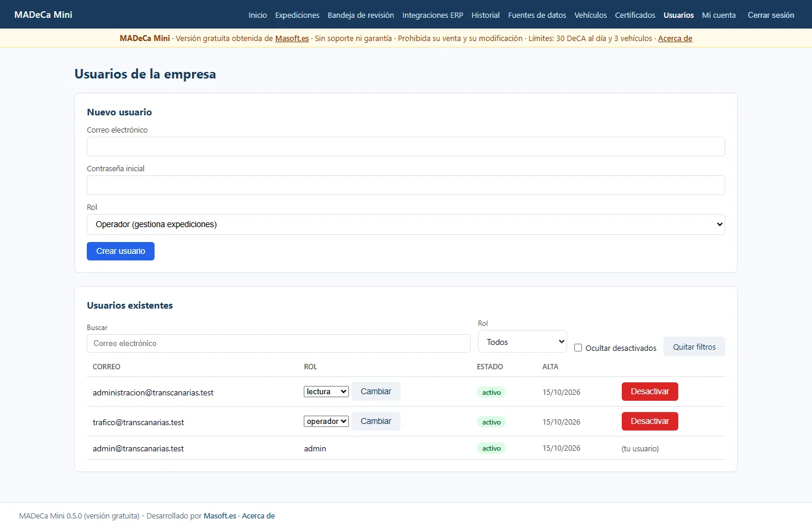Screen dimensions: 812x531
Task: Deactivate the administracion@transcanarias.test user
Action: [650, 391]
